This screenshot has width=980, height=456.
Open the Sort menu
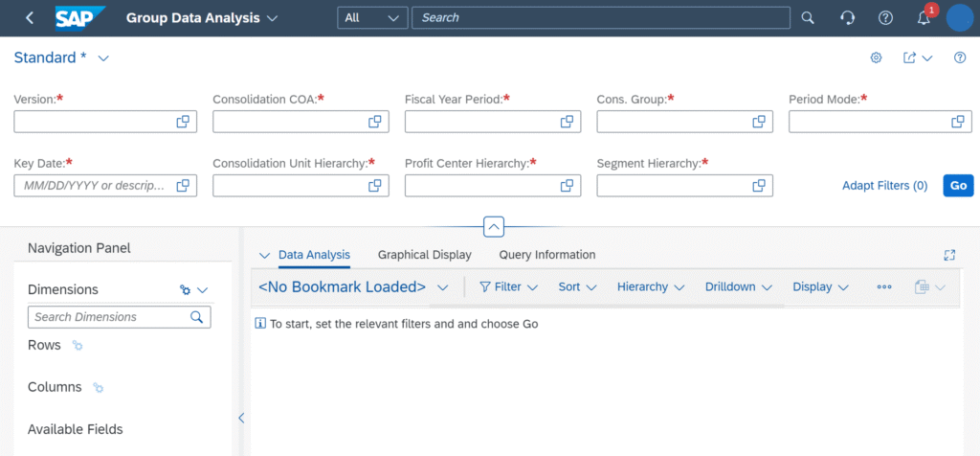[577, 287]
